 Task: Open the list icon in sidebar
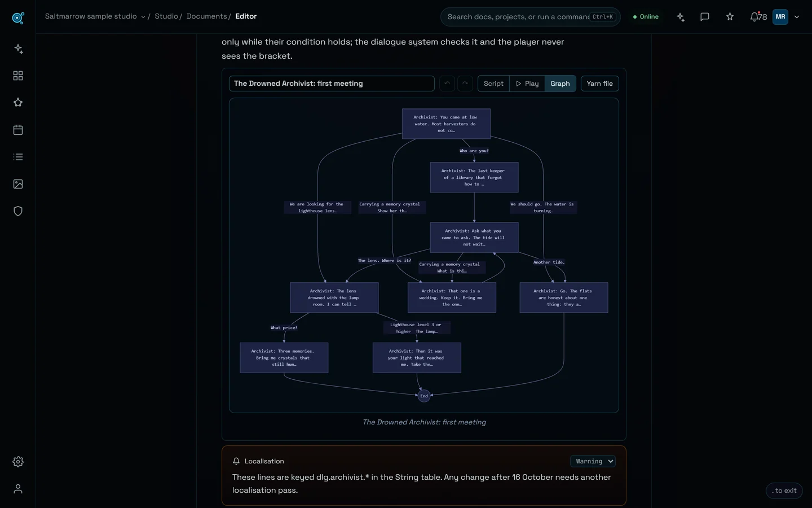[x=18, y=157]
